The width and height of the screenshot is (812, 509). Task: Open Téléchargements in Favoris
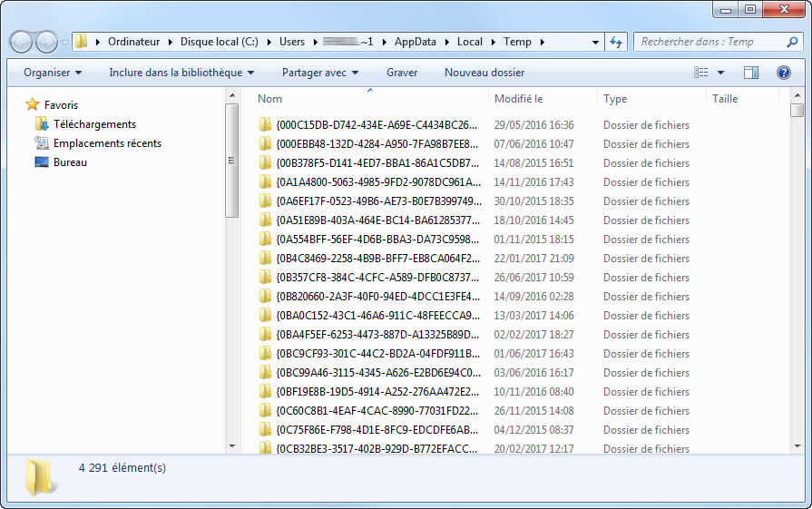94,124
